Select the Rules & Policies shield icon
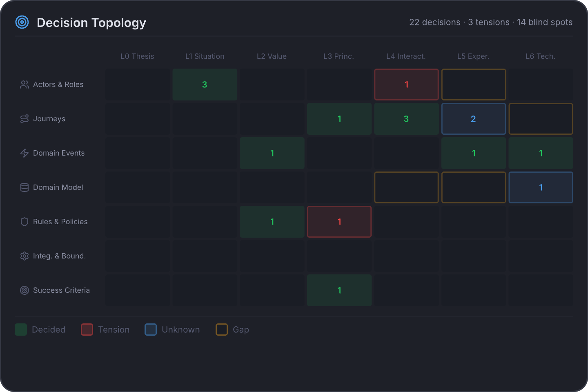The image size is (588, 392). pos(24,222)
